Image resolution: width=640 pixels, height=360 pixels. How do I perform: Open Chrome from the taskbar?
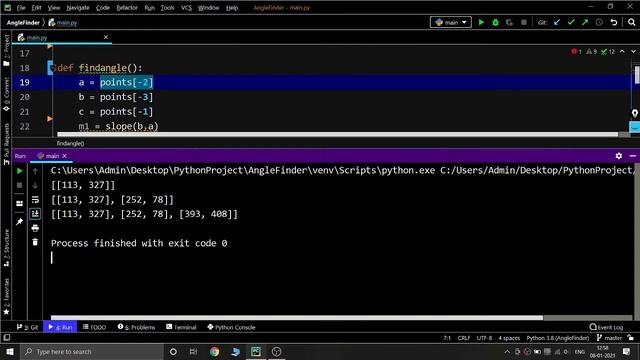[214, 351]
